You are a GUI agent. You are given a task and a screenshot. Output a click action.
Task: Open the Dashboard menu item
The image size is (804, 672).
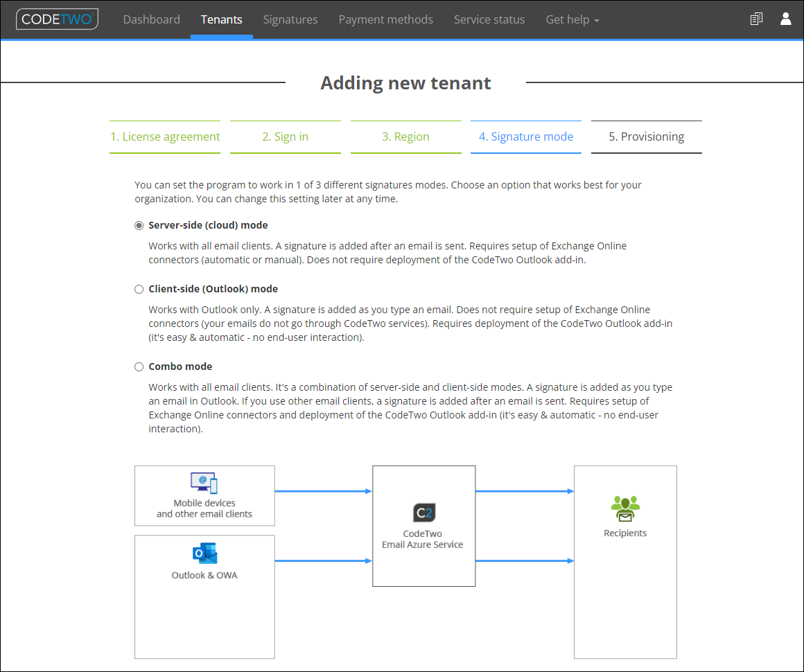point(151,19)
